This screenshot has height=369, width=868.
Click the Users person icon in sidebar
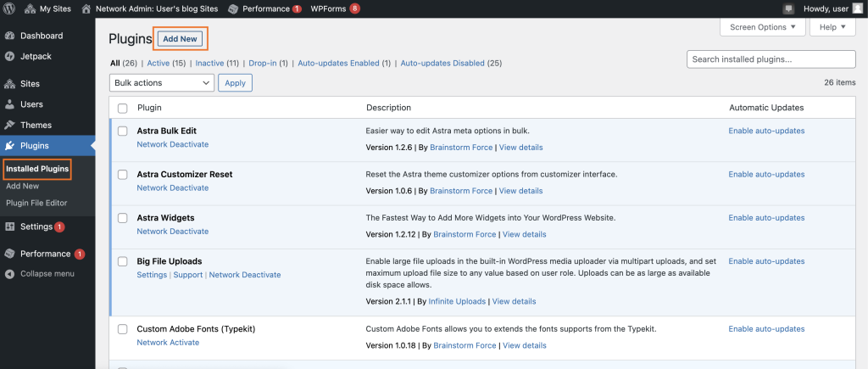(9, 104)
